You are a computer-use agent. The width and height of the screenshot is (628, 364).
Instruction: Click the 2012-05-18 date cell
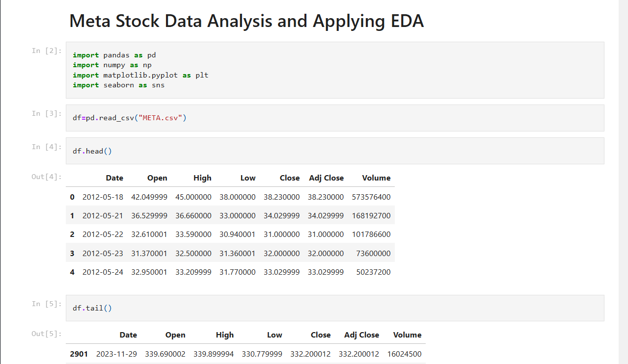point(103,197)
